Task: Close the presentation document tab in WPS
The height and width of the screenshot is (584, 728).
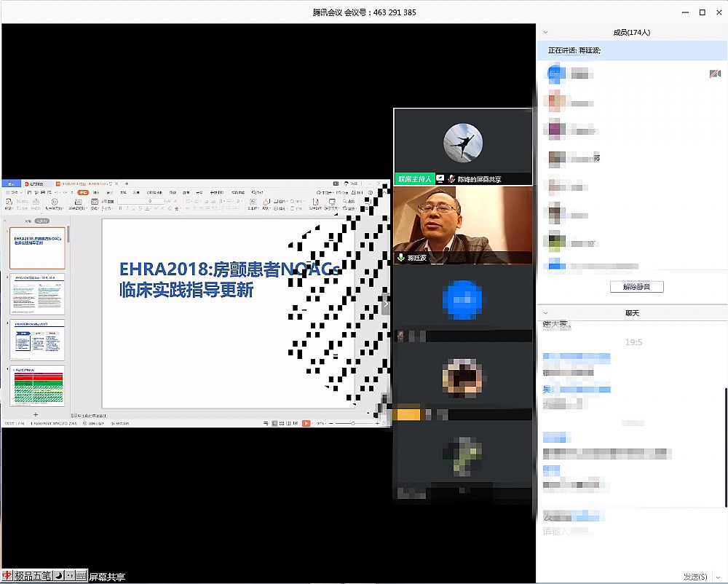Action: click(x=116, y=184)
